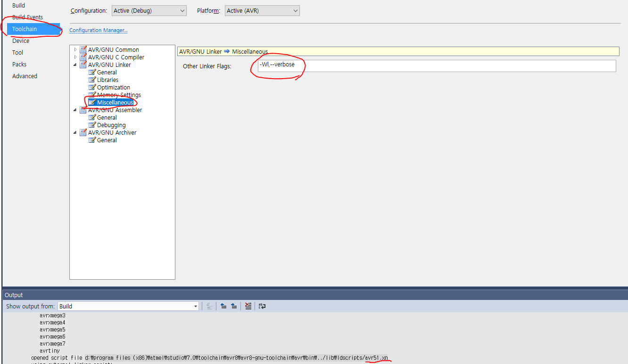Click the find message in code icon
The height and width of the screenshot is (364, 628).
tap(209, 306)
